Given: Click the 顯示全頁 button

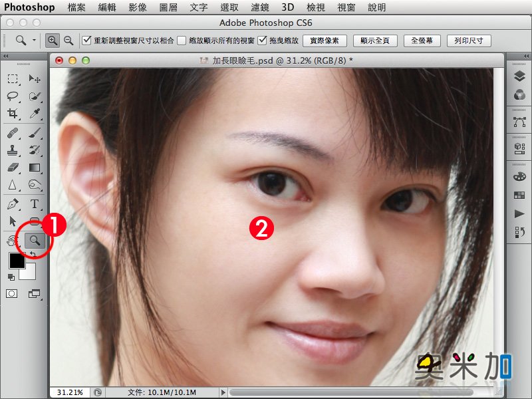Looking at the screenshot, I should [x=375, y=41].
